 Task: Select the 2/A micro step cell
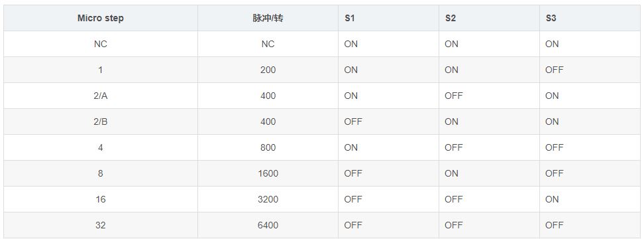(x=101, y=96)
